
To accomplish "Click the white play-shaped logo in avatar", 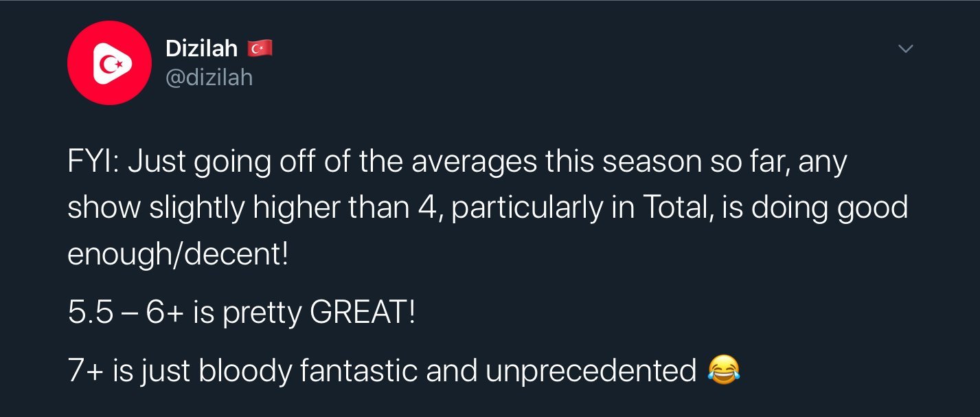I will pos(111,63).
